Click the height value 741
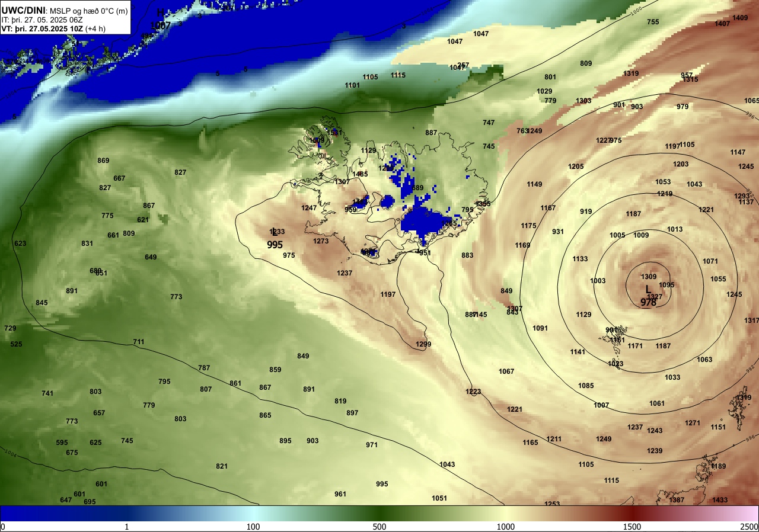Image resolution: width=759 pixels, height=532 pixels. [47, 393]
